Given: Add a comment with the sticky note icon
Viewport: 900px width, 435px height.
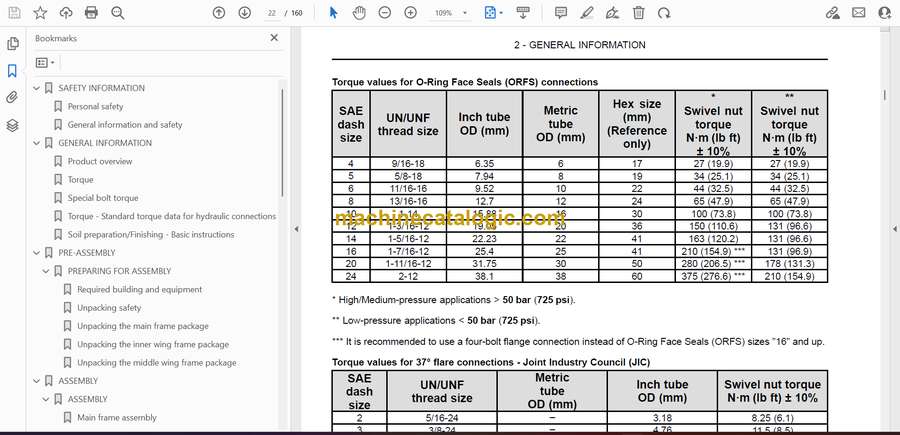Looking at the screenshot, I should [561, 13].
